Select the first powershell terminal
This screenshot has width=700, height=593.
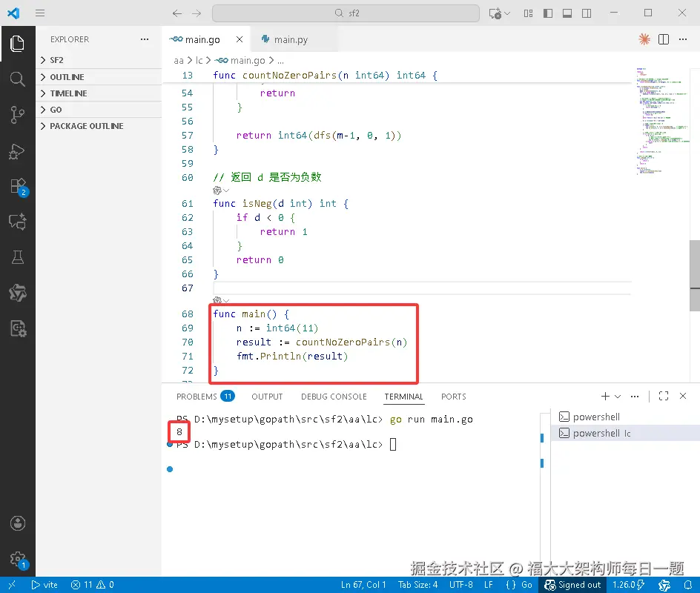pyautogui.click(x=625, y=417)
